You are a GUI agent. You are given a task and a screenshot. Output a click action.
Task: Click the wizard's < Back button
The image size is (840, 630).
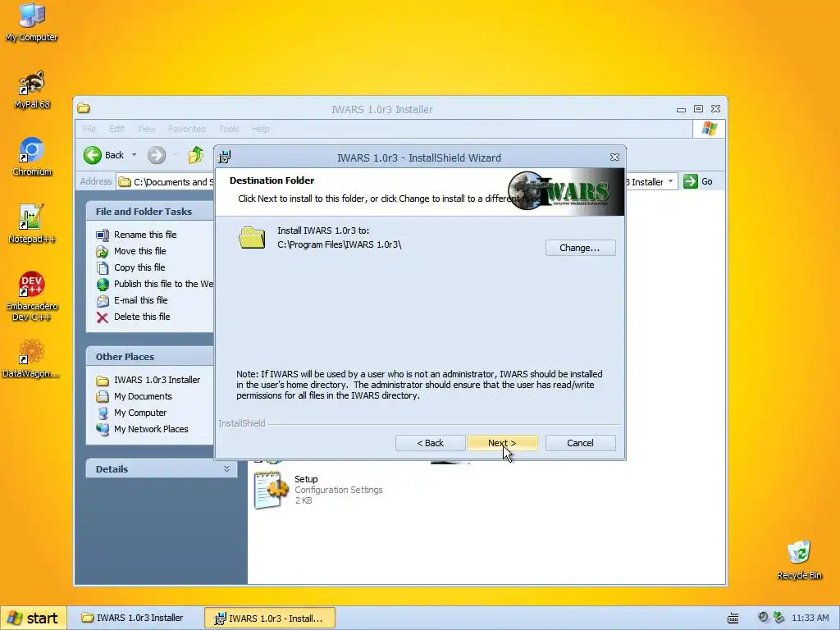430,443
